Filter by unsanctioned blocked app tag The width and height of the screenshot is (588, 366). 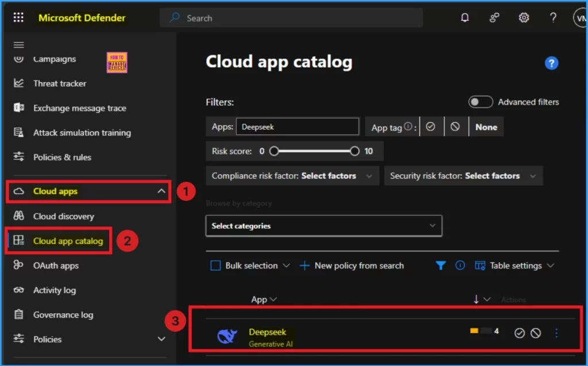tap(455, 127)
